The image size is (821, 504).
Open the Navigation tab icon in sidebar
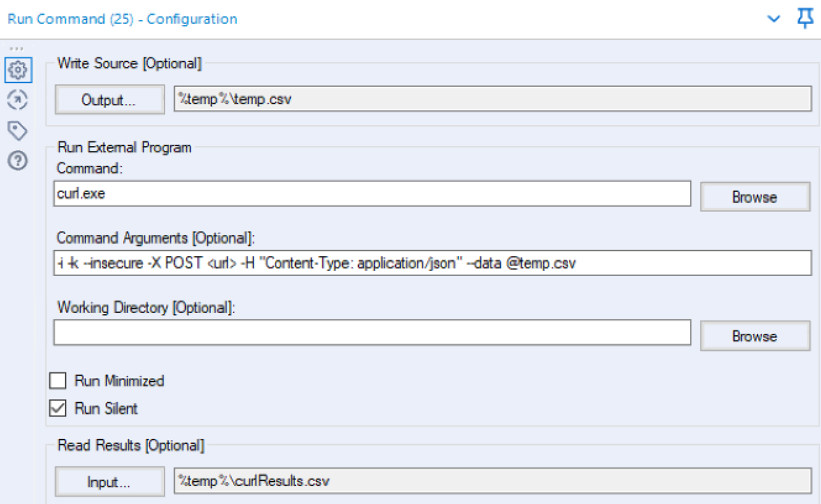pos(18,100)
